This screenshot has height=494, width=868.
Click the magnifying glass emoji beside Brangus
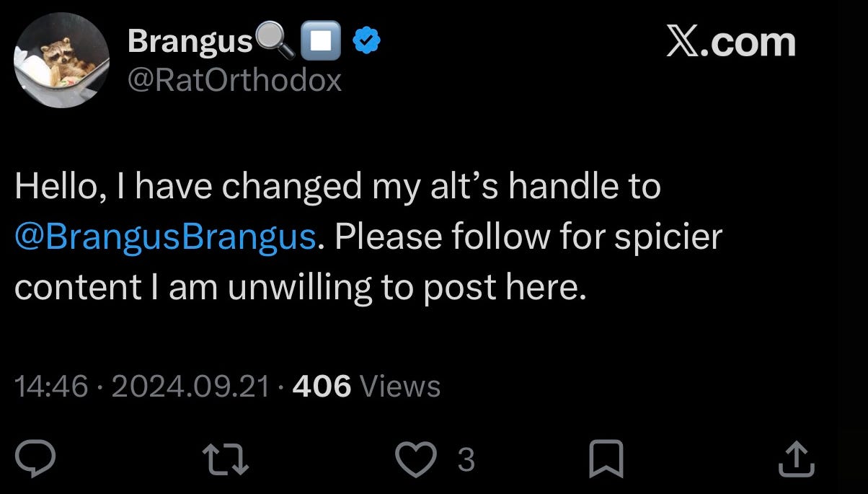click(275, 44)
